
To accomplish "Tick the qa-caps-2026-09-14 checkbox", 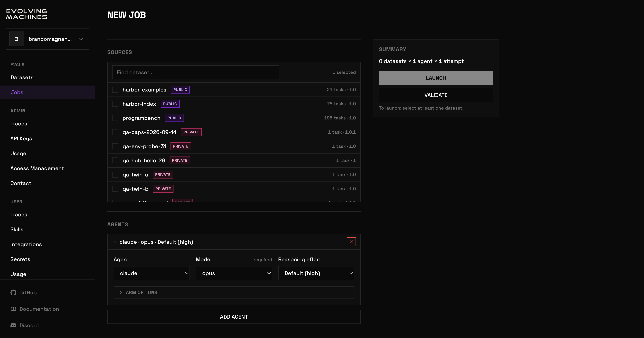I will [x=115, y=132].
